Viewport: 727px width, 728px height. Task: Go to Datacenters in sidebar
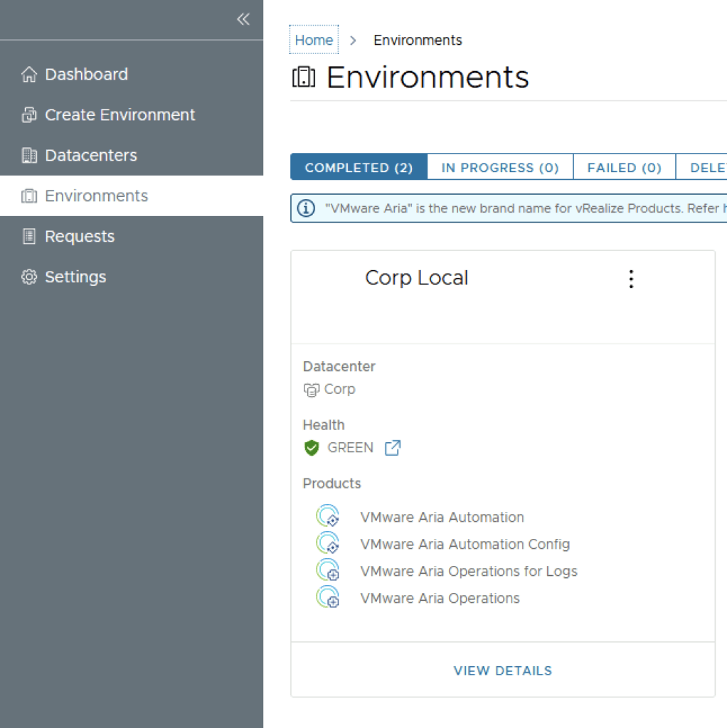[x=132, y=155]
